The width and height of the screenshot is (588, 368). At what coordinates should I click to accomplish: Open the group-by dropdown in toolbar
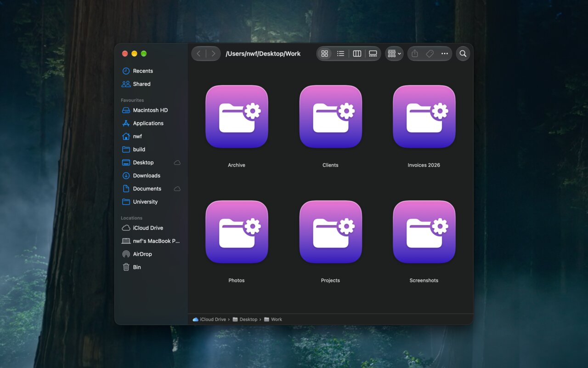pyautogui.click(x=394, y=54)
